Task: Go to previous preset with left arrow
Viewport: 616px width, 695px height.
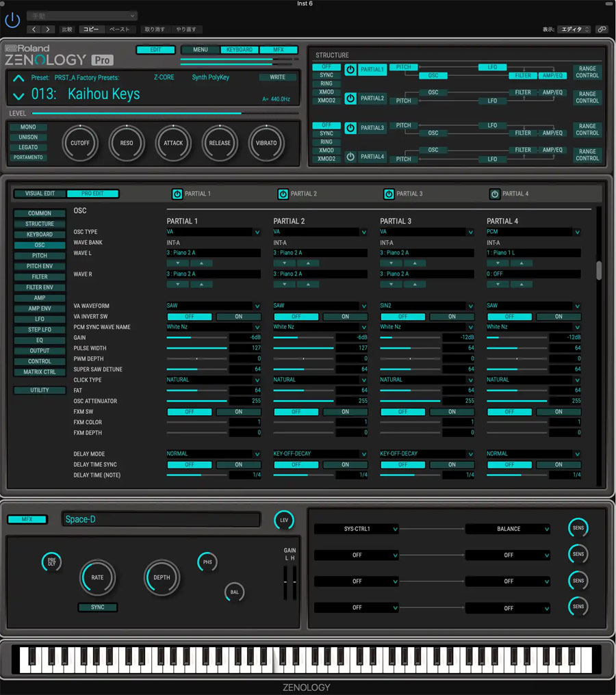Action: pos(34,29)
